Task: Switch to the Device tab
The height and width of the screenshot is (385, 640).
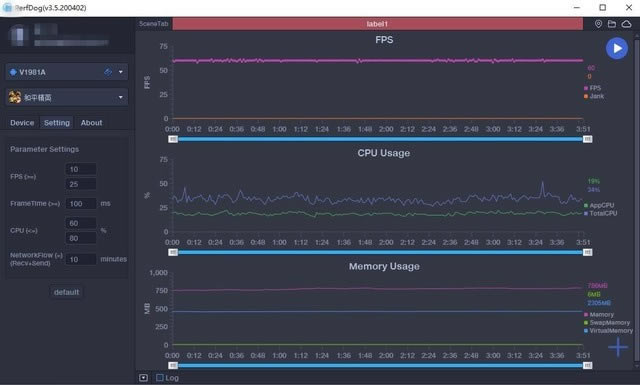Action: [22, 122]
